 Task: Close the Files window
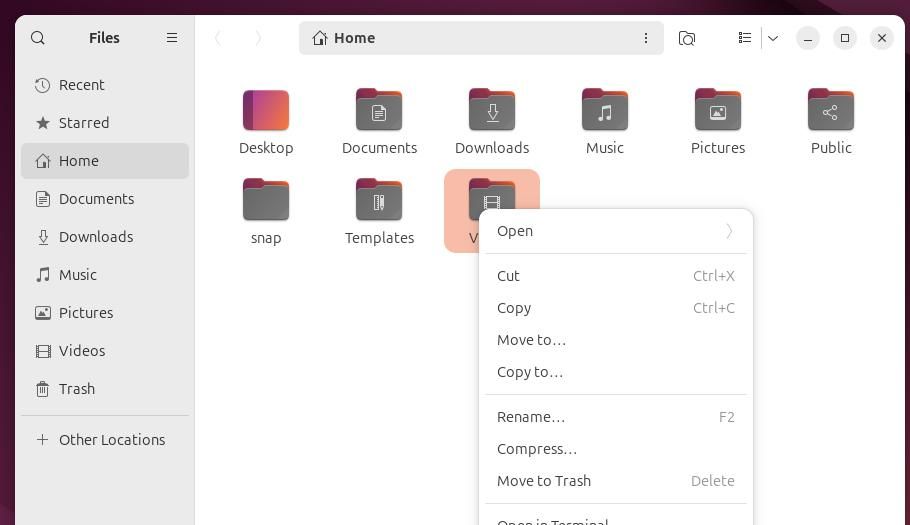coord(882,38)
